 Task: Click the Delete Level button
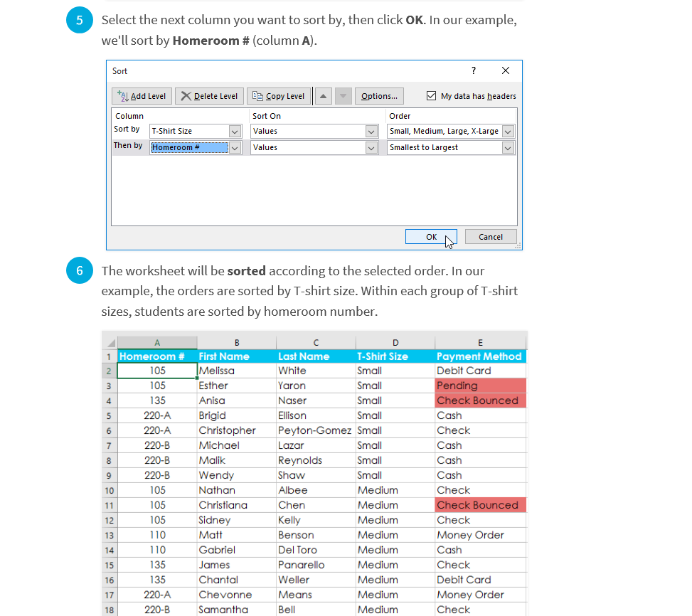(209, 96)
